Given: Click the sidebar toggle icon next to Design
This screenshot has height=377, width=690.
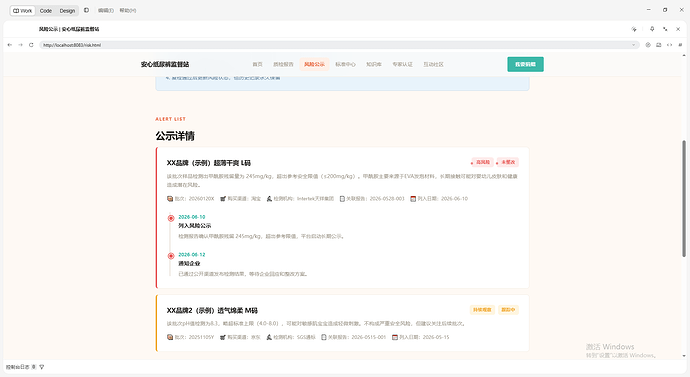Looking at the screenshot, I should [x=86, y=10].
